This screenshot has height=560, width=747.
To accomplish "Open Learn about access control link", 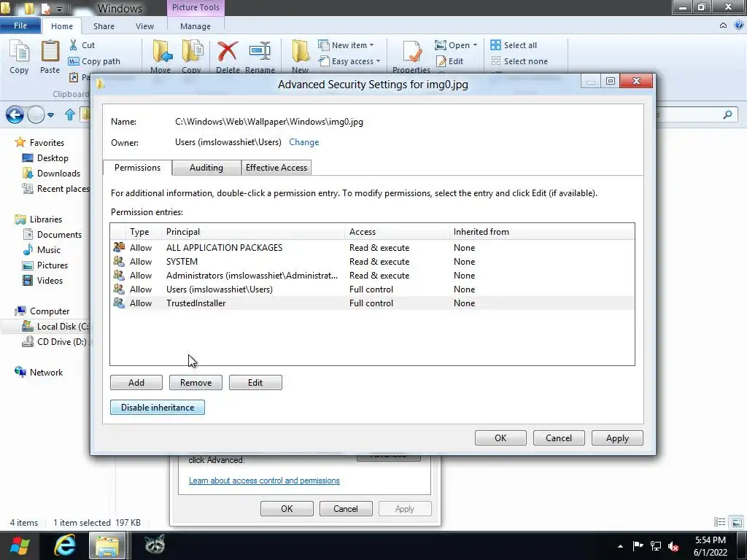I will [264, 481].
